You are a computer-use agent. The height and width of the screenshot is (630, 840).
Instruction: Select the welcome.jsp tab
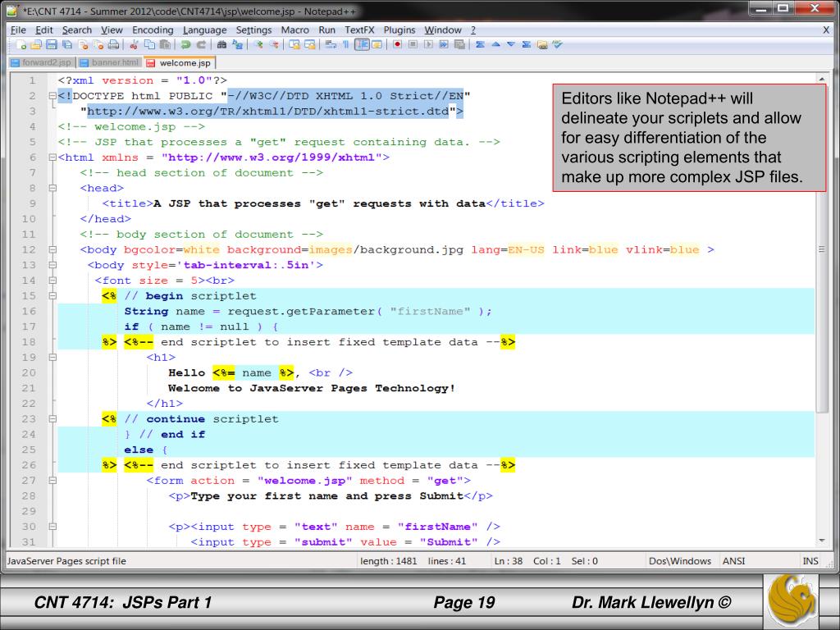tap(180, 62)
